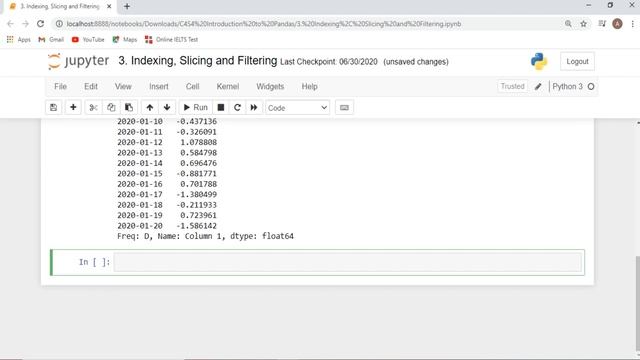
Task: Open a new browser tab
Action: [127, 7]
